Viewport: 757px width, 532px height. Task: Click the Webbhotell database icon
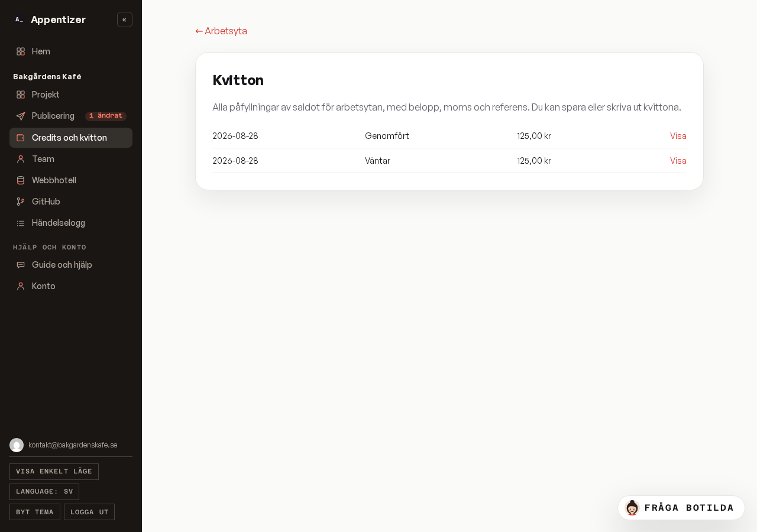click(x=21, y=180)
